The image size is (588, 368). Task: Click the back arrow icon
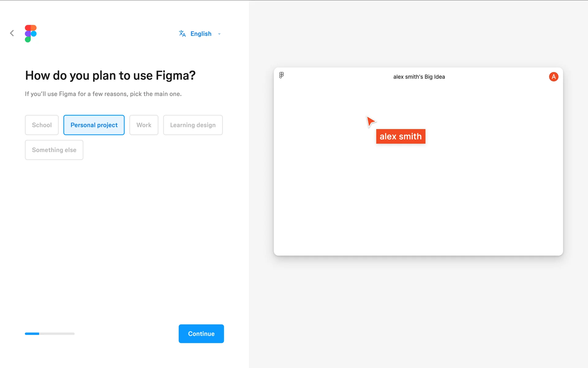coord(12,33)
